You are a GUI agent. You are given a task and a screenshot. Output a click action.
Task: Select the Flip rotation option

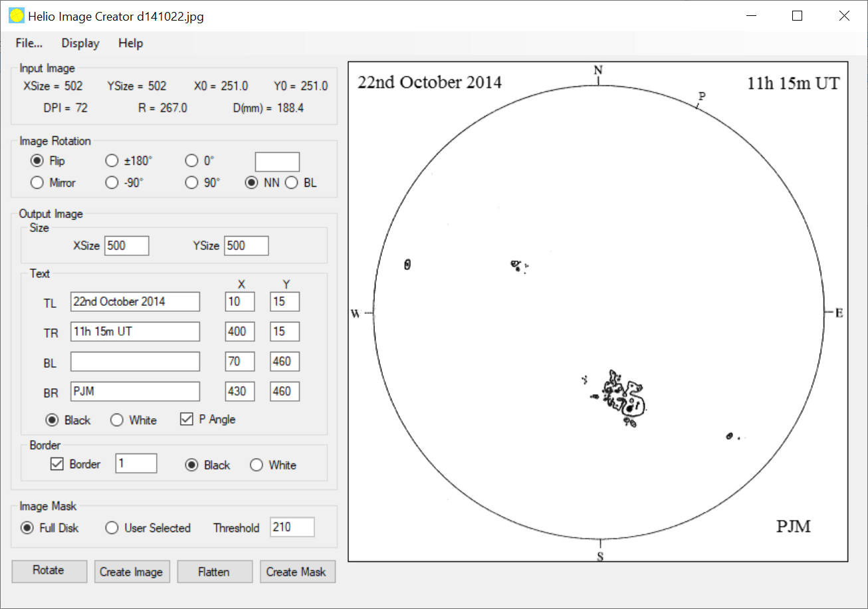point(38,161)
